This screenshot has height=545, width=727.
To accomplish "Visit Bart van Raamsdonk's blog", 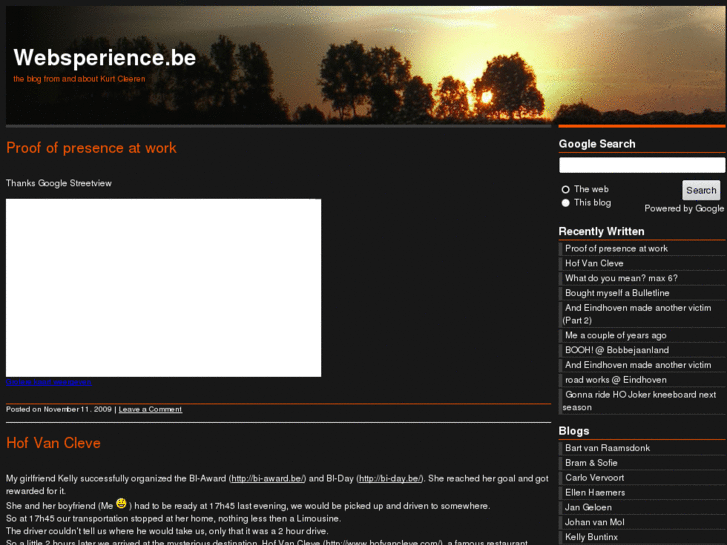I will pos(607,448).
